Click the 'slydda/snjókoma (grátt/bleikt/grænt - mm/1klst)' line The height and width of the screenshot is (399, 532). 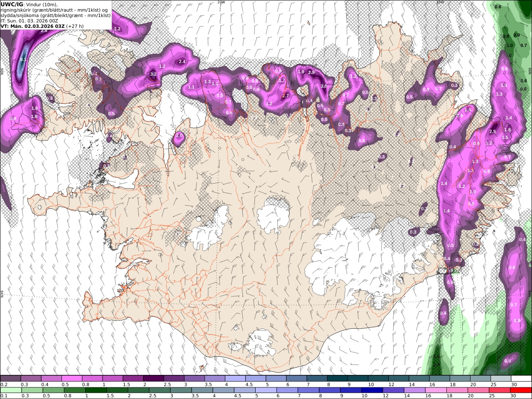point(56,15)
